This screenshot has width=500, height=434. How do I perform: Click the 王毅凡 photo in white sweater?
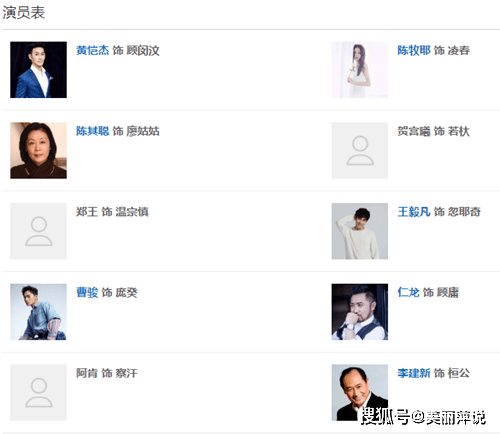point(360,231)
